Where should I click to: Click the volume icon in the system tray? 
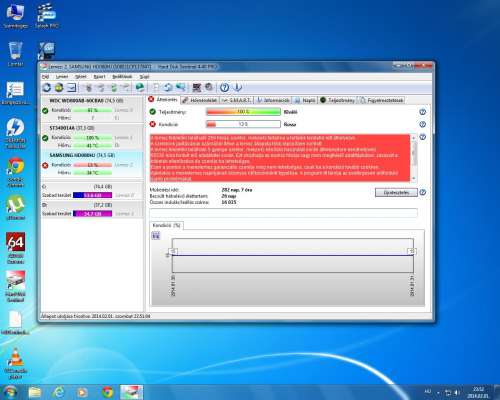tap(457, 392)
